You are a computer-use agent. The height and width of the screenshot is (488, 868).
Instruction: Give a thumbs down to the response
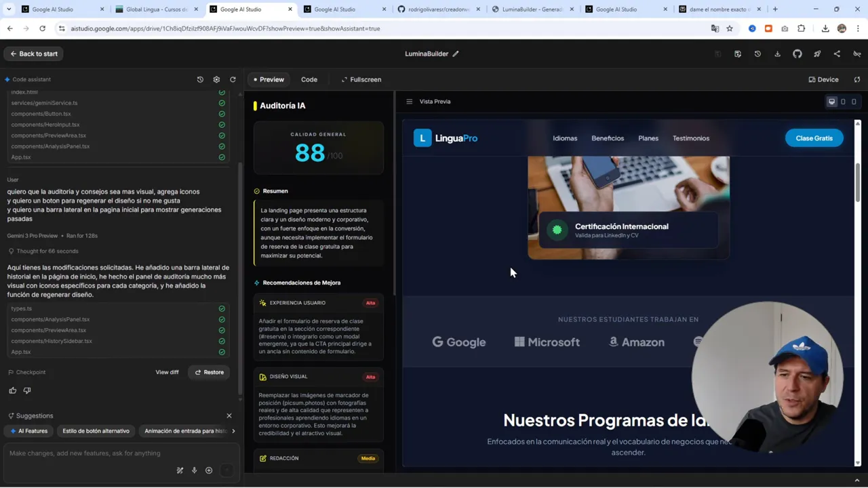click(x=27, y=390)
